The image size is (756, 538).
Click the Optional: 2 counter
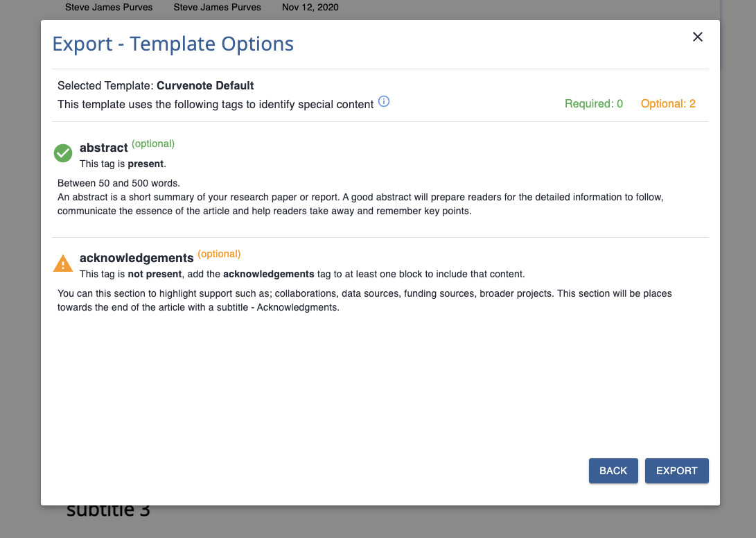point(668,104)
